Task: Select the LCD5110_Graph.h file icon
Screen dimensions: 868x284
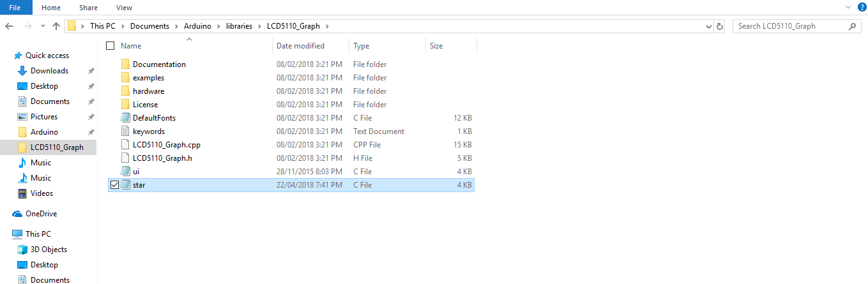Action: [x=125, y=158]
